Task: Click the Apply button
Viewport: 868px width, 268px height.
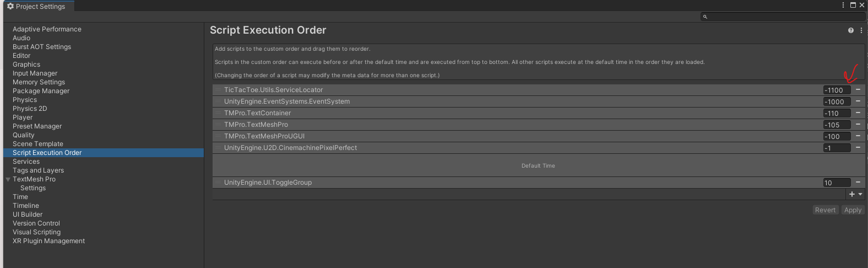Action: [x=853, y=210]
